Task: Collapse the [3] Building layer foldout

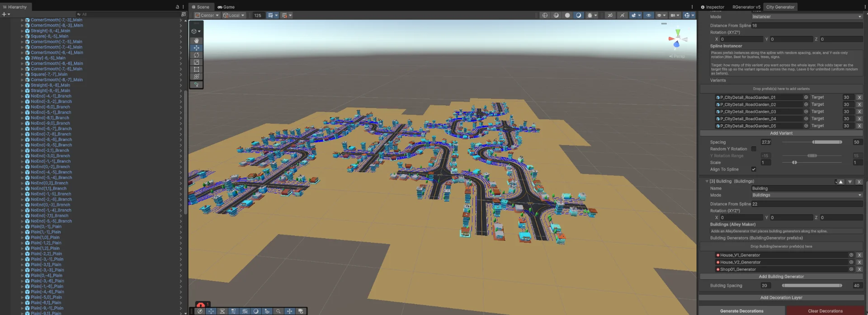Action: coord(707,181)
